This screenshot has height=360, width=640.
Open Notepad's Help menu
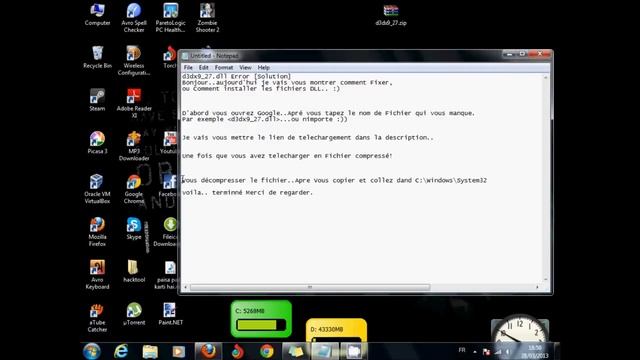coord(263,68)
